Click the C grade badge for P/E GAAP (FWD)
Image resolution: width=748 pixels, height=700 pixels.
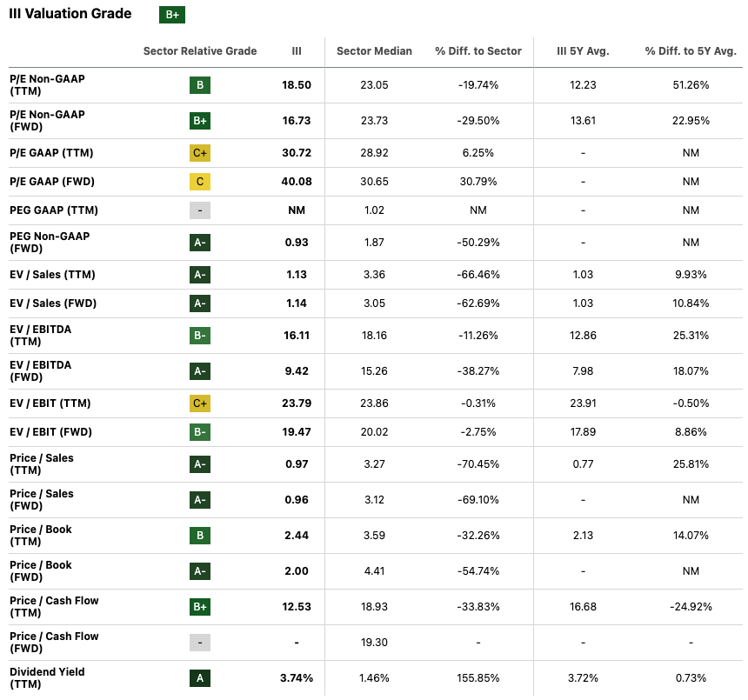click(200, 182)
